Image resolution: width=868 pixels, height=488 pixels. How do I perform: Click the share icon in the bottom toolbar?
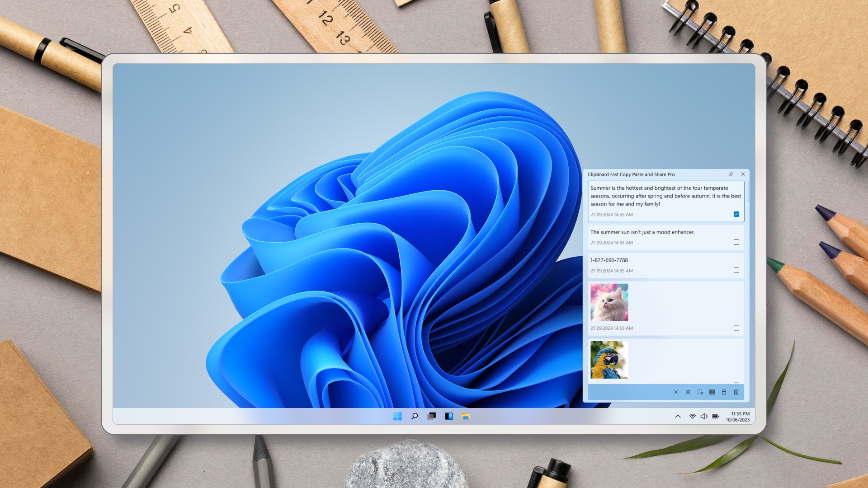[688, 392]
